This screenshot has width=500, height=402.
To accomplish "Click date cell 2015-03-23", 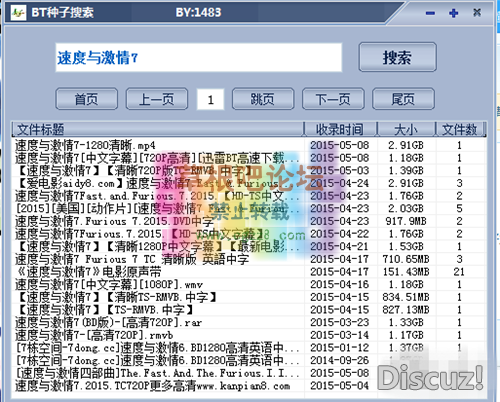I will coord(340,323).
